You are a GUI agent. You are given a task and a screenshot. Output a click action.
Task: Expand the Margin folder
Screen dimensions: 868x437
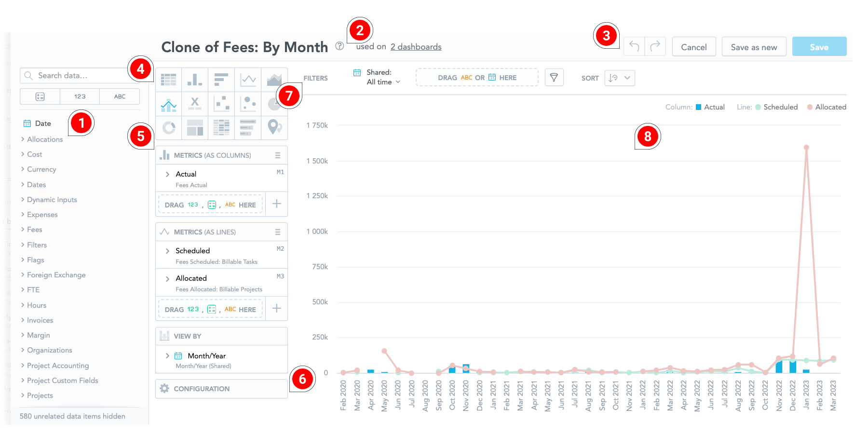coord(23,335)
